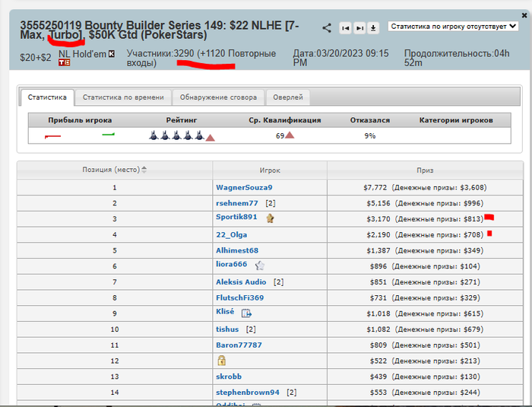The width and height of the screenshot is (532, 407).
Task: Click the red profit sparkline graph
Action: point(52,137)
